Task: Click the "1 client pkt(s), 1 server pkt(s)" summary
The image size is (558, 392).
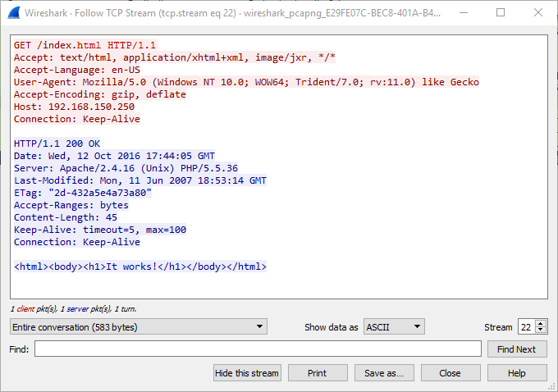Action: click(73, 309)
